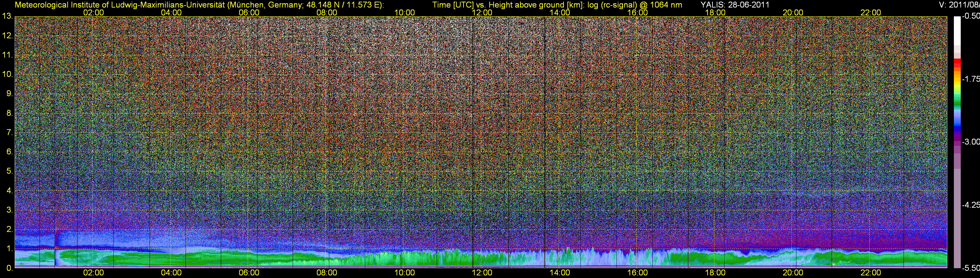Click the 9 km height axis label

[x=9, y=94]
